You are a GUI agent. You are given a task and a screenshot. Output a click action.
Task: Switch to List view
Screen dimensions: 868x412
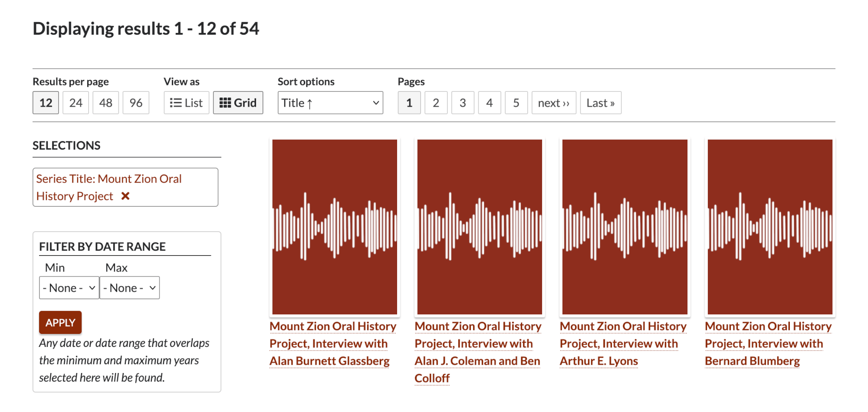[x=186, y=102]
